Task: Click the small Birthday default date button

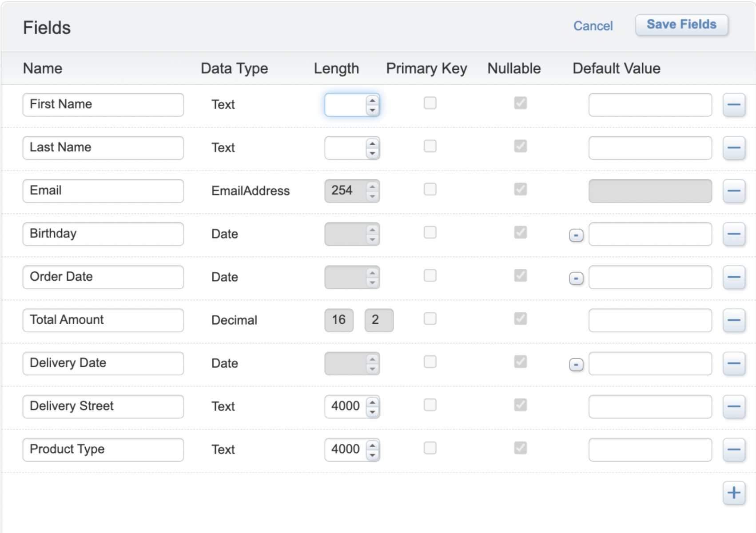Action: [x=576, y=235]
